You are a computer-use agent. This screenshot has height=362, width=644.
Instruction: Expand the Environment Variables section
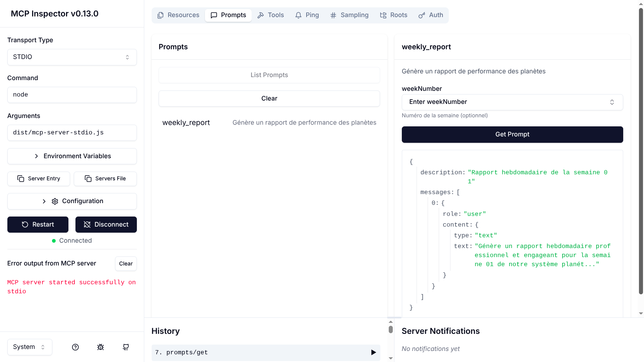point(72,156)
